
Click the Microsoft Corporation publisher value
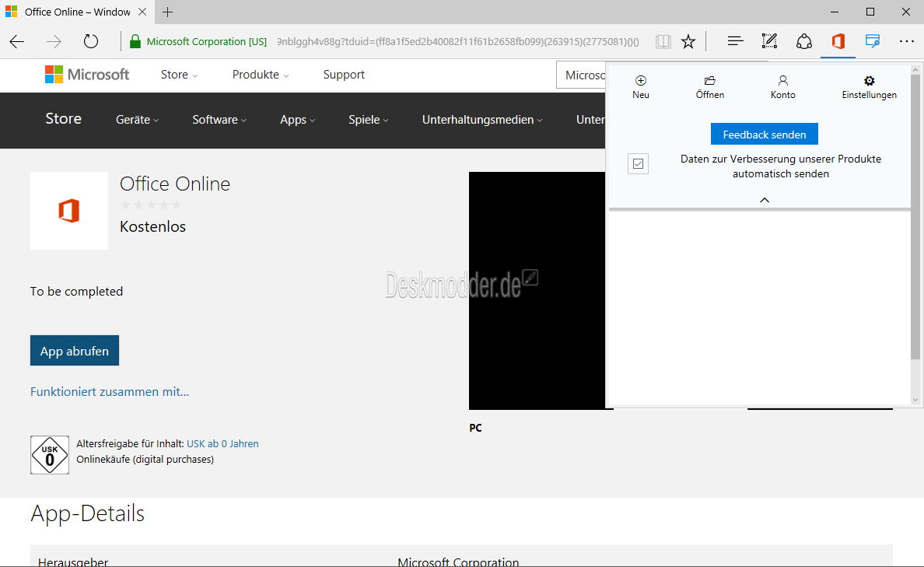coord(458,562)
